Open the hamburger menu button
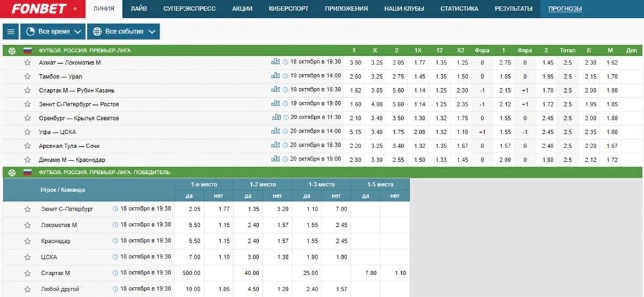This screenshot has height=297, width=644. pyautogui.click(x=11, y=32)
